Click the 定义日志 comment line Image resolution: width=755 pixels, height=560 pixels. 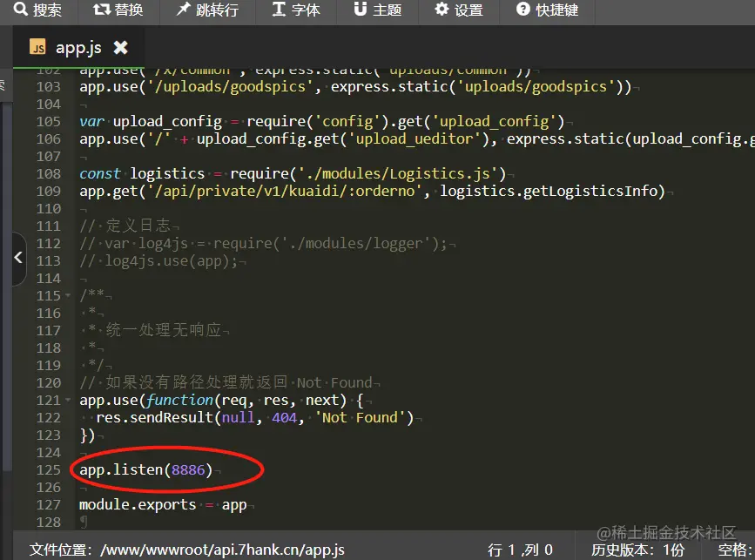[125, 226]
